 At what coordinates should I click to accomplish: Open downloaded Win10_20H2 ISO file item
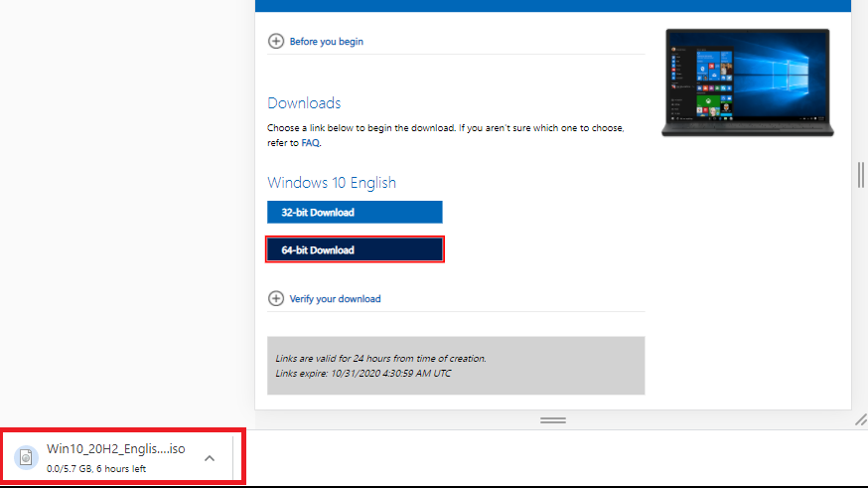115,457
